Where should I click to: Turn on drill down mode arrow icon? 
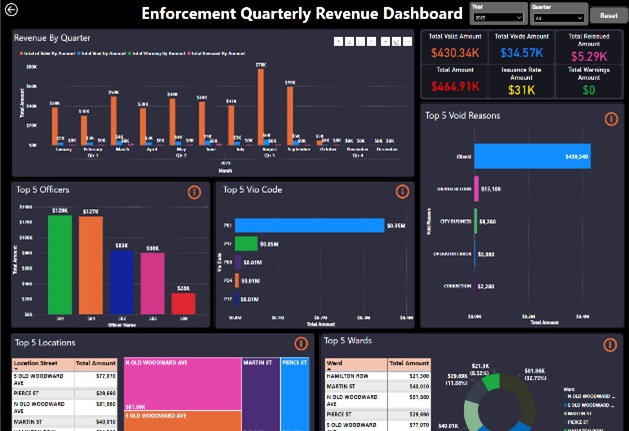coord(349,41)
